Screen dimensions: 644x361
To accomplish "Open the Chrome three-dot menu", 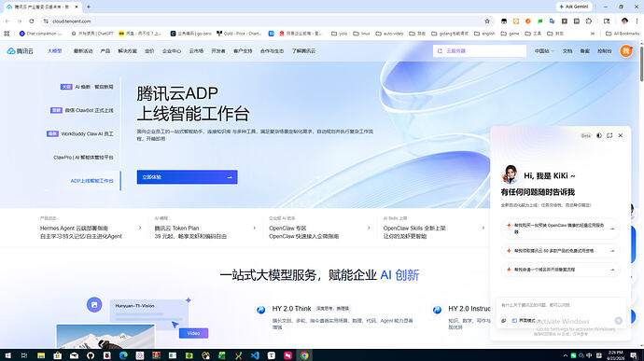I will click(x=637, y=21).
